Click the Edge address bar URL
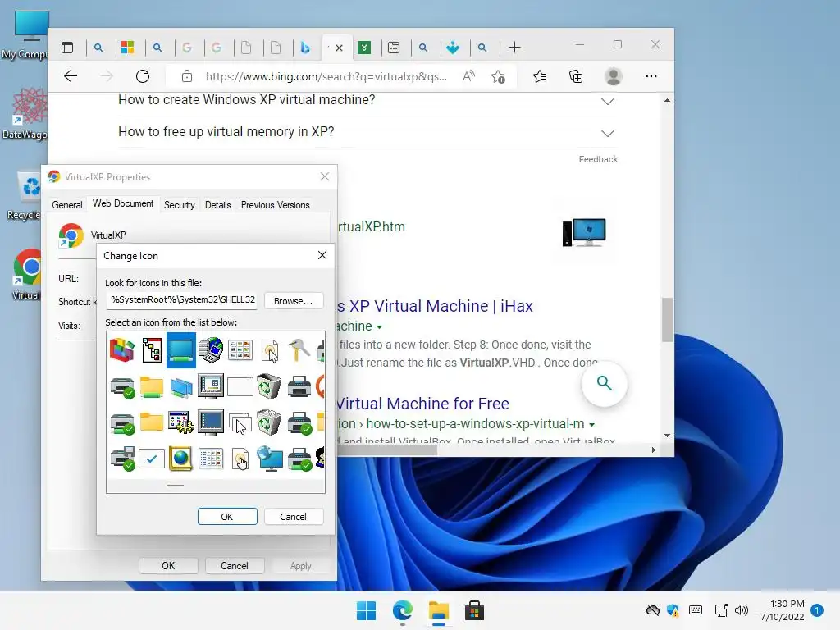The height and width of the screenshot is (630, 840). coord(326,76)
